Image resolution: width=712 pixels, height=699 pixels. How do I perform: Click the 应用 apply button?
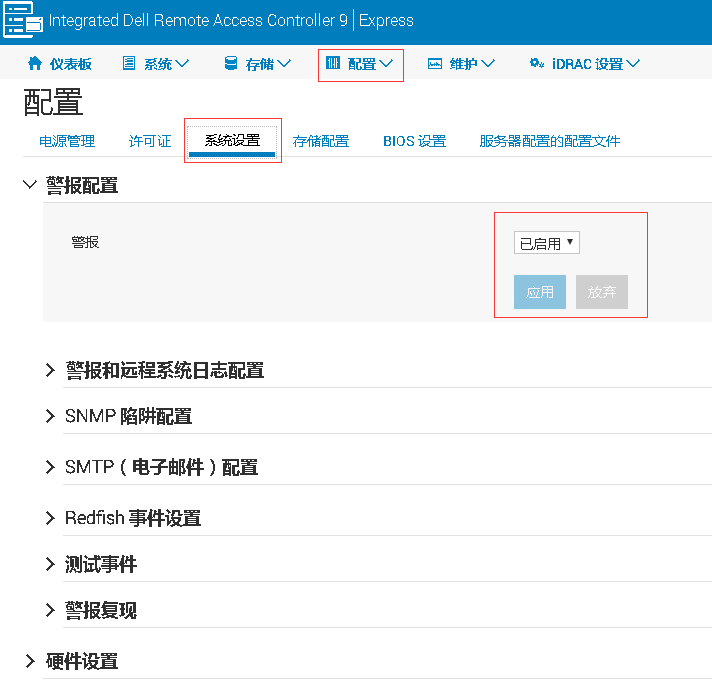pyautogui.click(x=540, y=292)
